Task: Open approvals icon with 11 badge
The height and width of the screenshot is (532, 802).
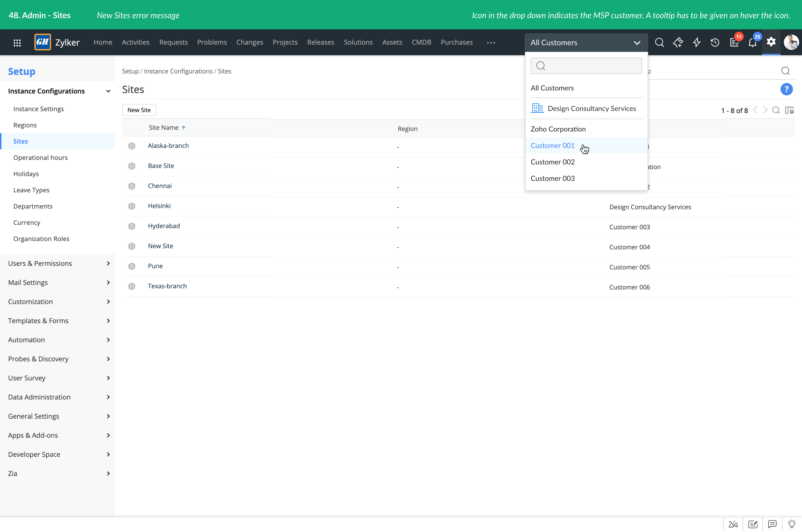Action: coord(734,42)
